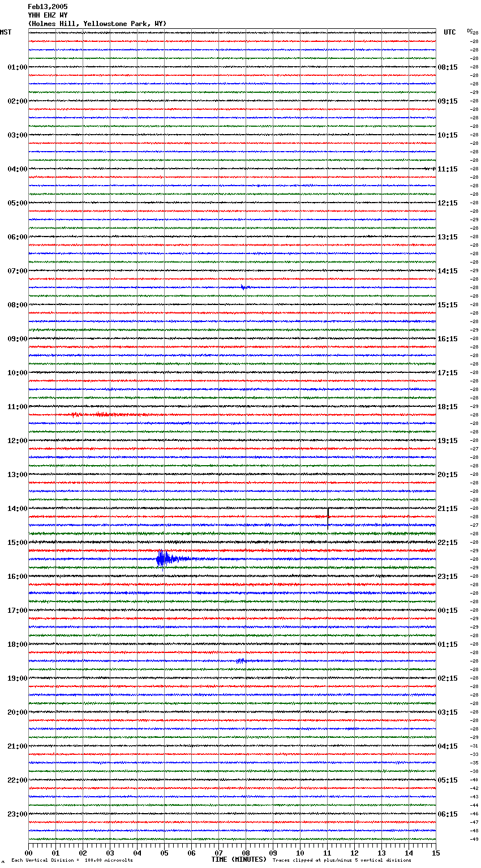Select the 07:00 MST time label
Image resolution: width=481 pixels, height=868 pixels.
[x=17, y=271]
